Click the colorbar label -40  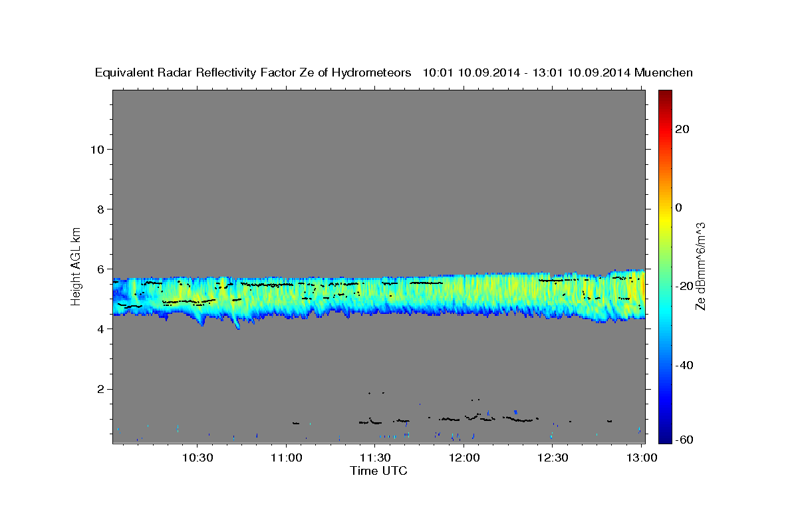[x=684, y=365]
